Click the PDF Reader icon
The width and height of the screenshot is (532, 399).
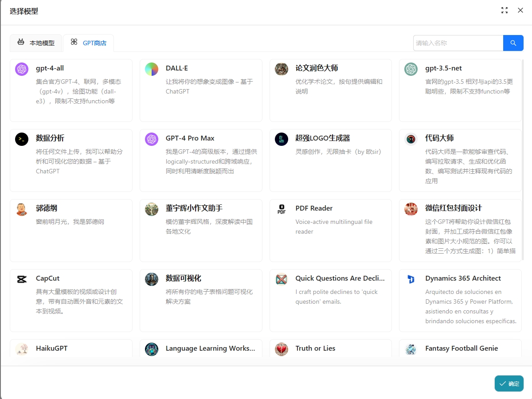click(282, 209)
